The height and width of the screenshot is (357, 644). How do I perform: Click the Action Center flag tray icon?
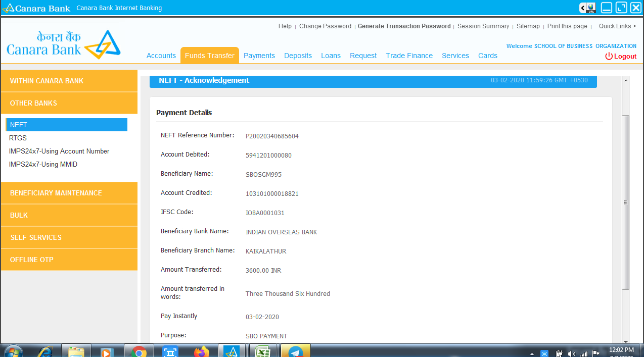(x=596, y=353)
